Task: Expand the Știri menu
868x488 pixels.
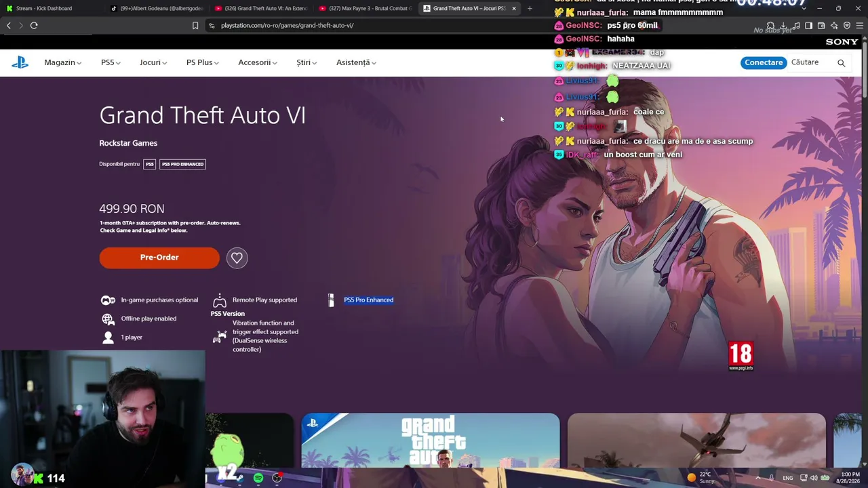Action: (307, 62)
